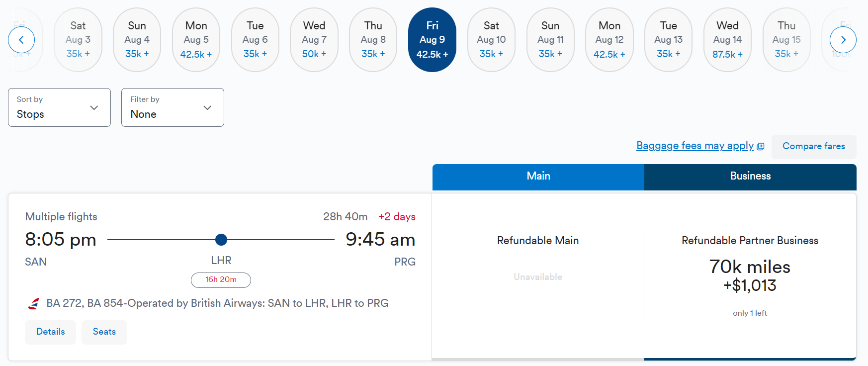This screenshot has width=868, height=366.
Task: Select the Refundable Partner Business 70k fare
Action: pos(750,276)
